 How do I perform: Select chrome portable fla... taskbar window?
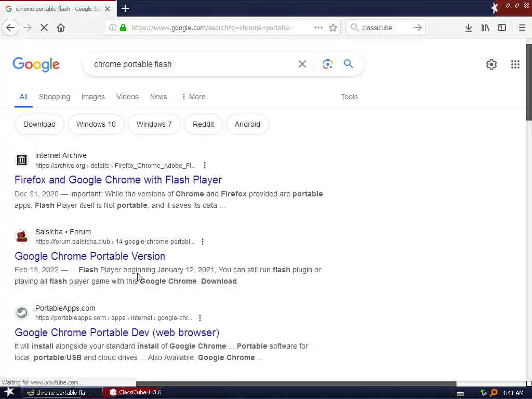tap(62, 393)
